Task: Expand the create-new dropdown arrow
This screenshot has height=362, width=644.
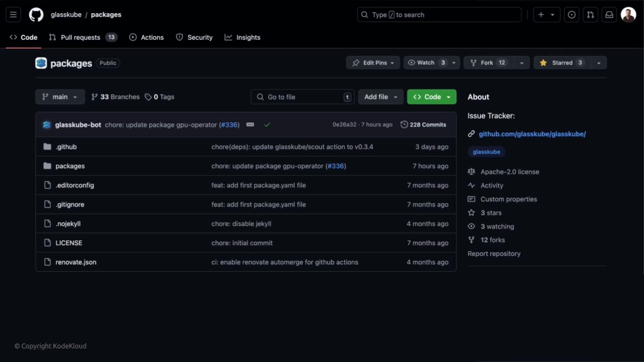Action: tap(552, 15)
